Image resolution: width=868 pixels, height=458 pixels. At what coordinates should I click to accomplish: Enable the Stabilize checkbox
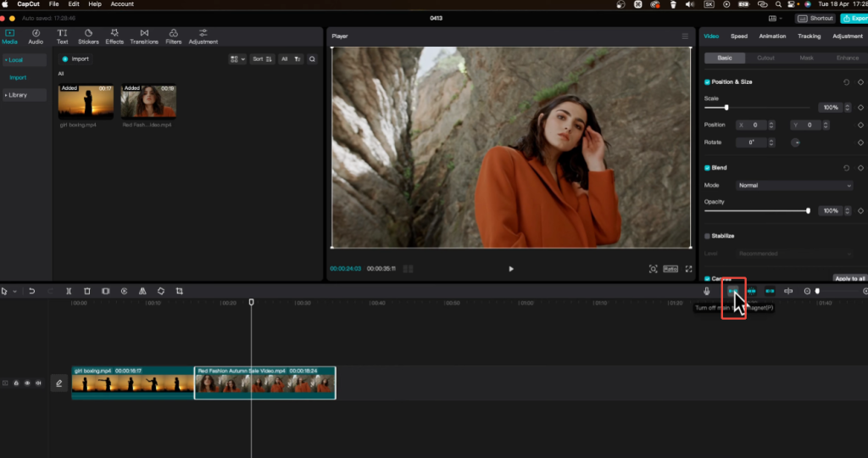(x=708, y=236)
